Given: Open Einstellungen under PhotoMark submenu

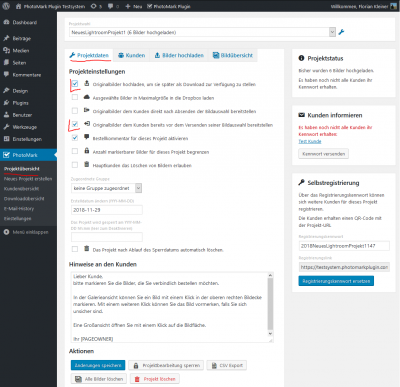Looking at the screenshot, I should 18,219.
